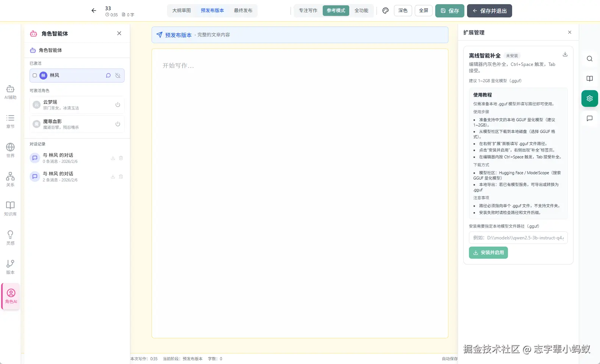
Task: Open the comment icon in right rail
Action: tap(590, 118)
